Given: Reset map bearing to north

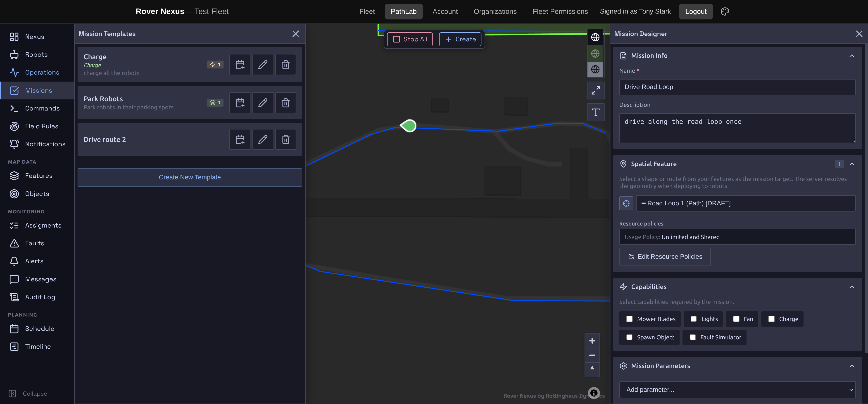Looking at the screenshot, I should click(x=592, y=369).
